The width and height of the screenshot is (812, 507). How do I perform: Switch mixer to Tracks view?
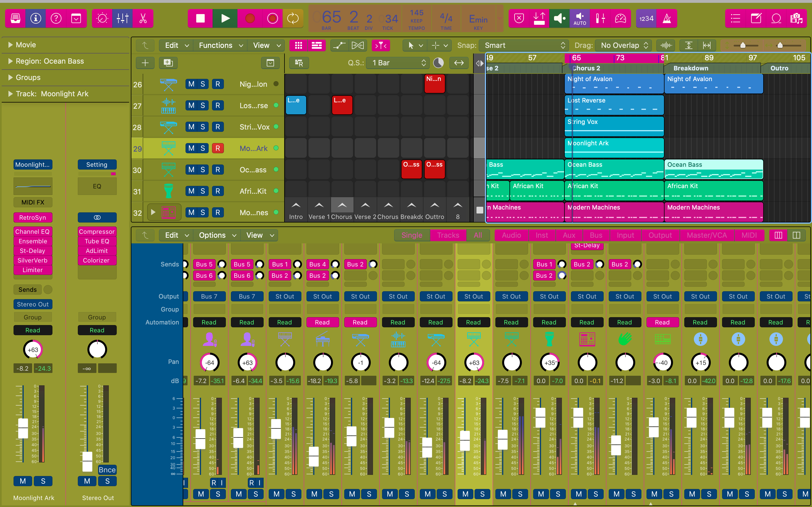(448, 235)
